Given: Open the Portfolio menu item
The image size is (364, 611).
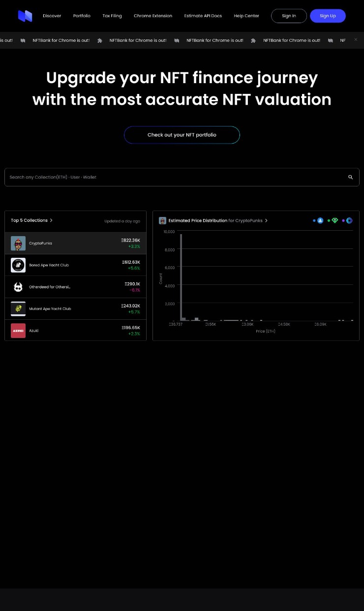Looking at the screenshot, I should coord(82,16).
